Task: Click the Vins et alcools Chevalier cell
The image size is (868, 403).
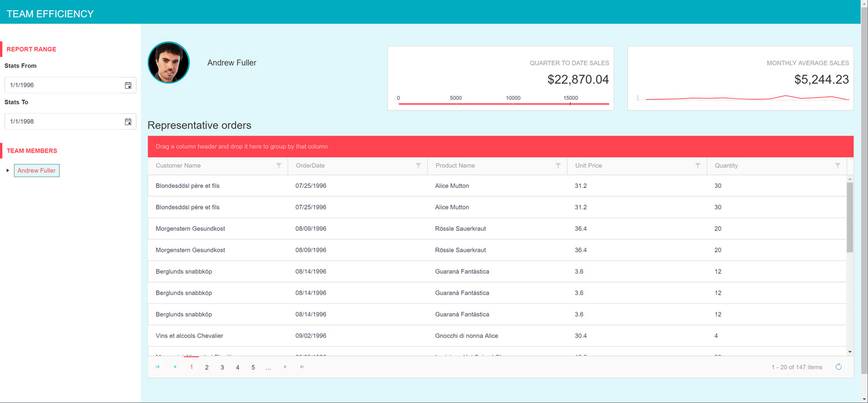Action: click(218, 336)
